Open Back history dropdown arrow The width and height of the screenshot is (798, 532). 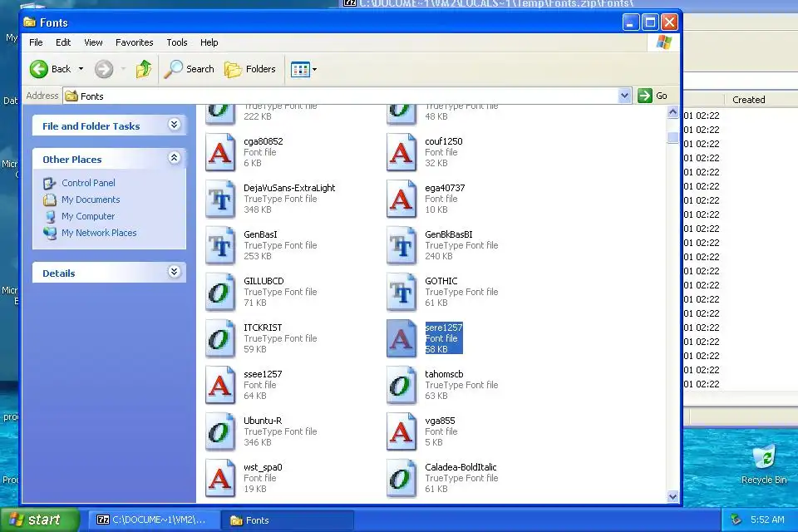tap(81, 69)
